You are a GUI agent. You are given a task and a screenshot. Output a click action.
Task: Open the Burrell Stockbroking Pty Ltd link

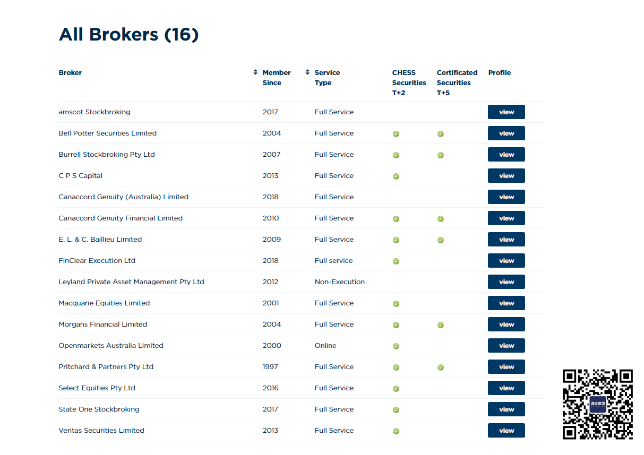pos(107,155)
